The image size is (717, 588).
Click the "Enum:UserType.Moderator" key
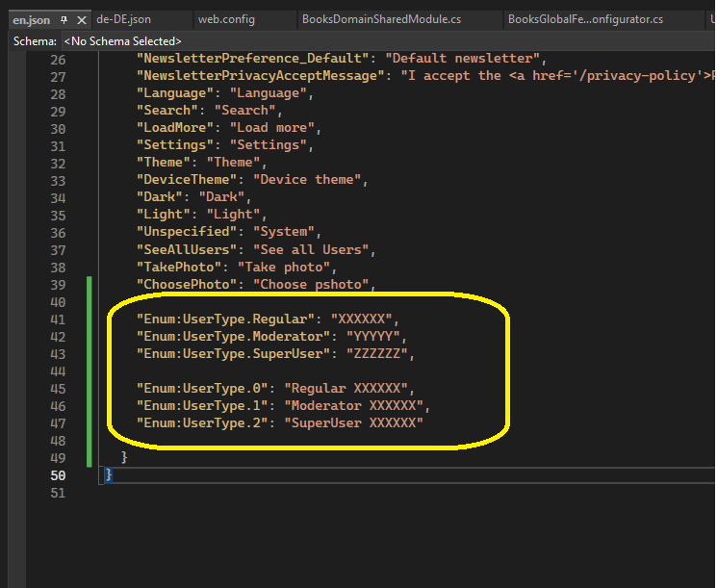coord(234,337)
